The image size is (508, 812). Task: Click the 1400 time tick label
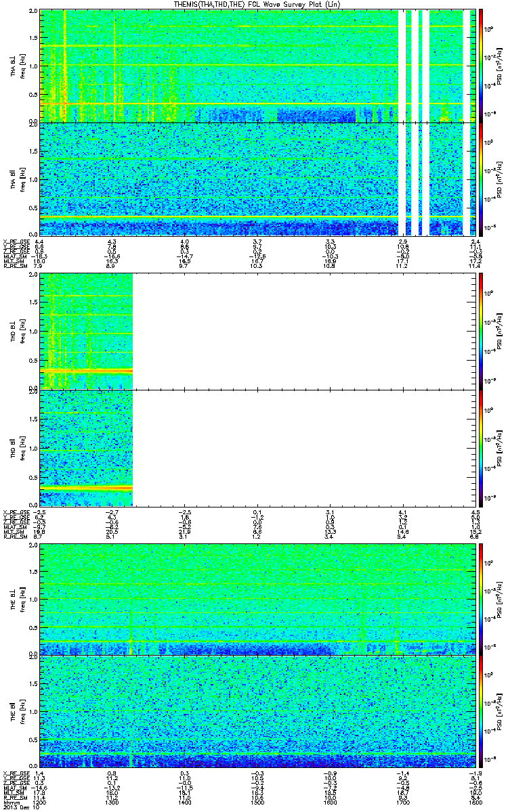[x=184, y=801]
